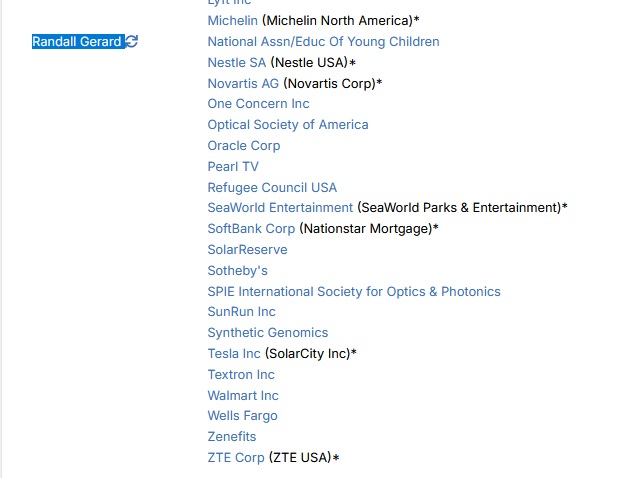Click the revolving door icon beside Randall Gerard
625x478 pixels.
point(132,41)
